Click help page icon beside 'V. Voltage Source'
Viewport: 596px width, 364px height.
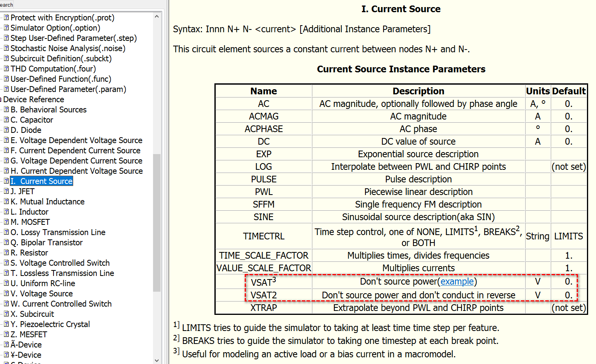[6, 293]
